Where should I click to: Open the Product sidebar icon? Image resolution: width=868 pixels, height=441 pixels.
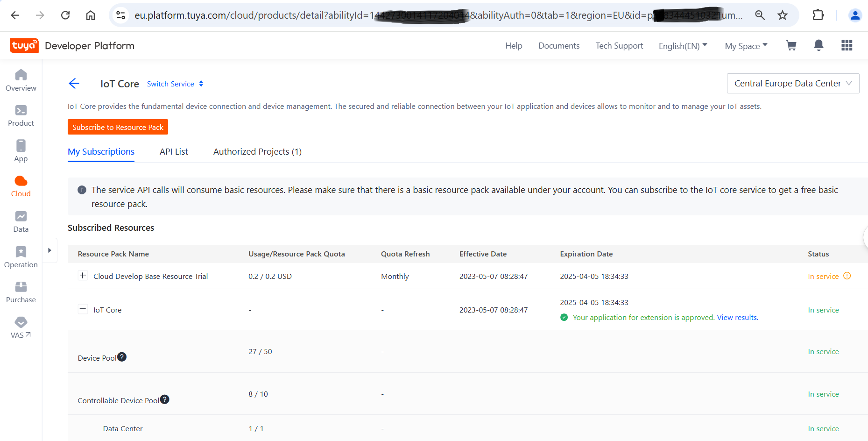(x=21, y=115)
